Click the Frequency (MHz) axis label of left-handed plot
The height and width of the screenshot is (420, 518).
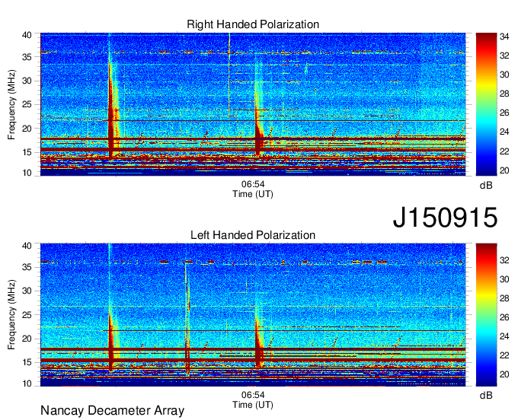[11, 315]
